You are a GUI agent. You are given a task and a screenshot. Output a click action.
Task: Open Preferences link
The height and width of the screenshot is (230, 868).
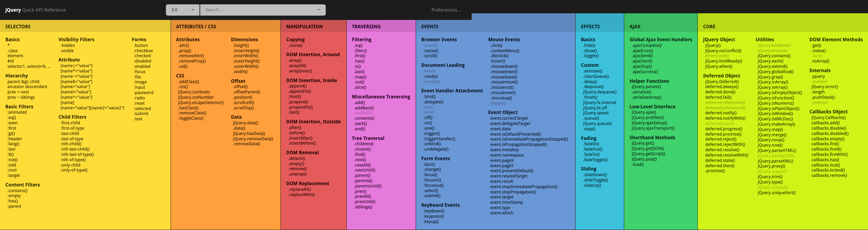[x=446, y=10]
